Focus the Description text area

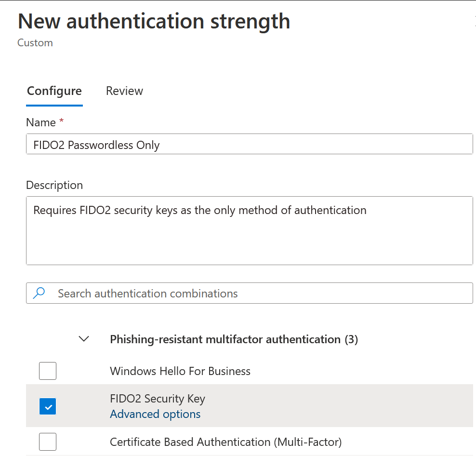(250, 230)
